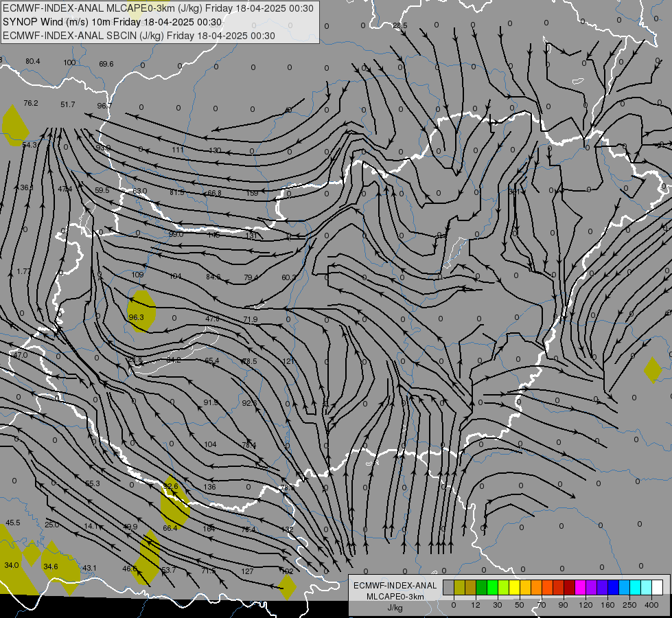Click the map value 51.7
Screen dimensions: 672x618
click(68, 104)
